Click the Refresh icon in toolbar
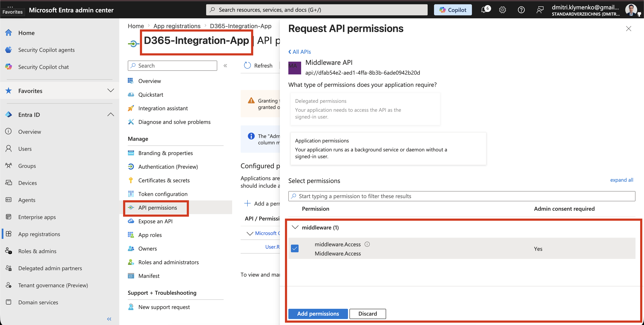This screenshot has width=644, height=325. coord(247,65)
